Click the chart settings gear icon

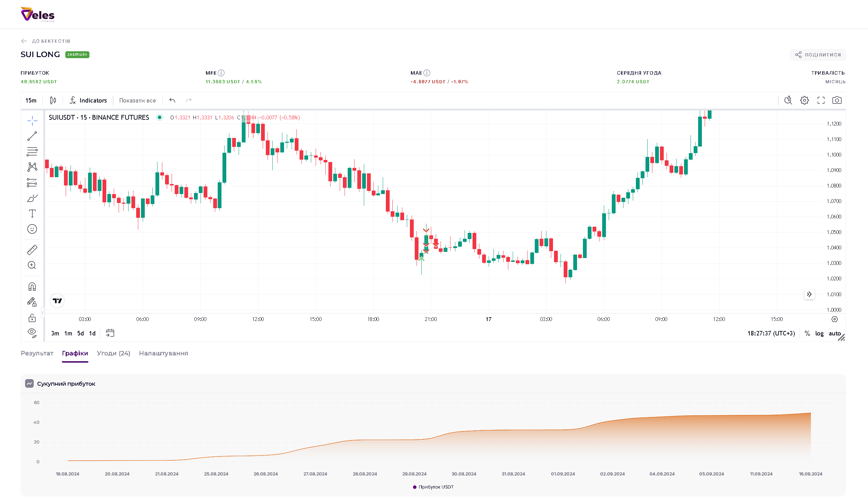coord(804,100)
